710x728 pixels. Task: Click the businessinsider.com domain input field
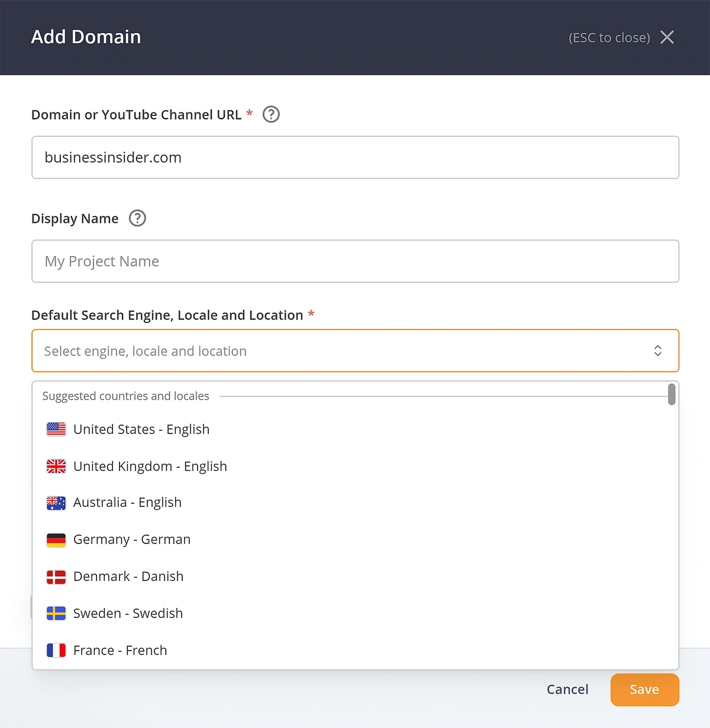click(355, 157)
